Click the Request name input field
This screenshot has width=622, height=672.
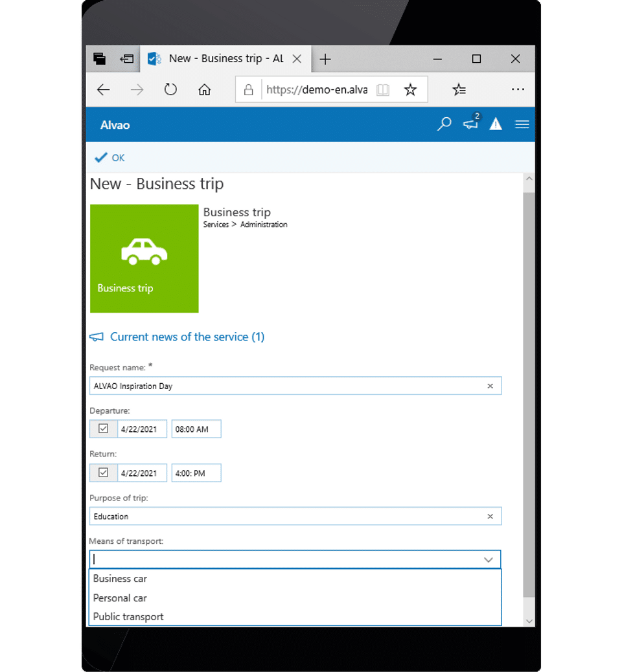click(295, 386)
